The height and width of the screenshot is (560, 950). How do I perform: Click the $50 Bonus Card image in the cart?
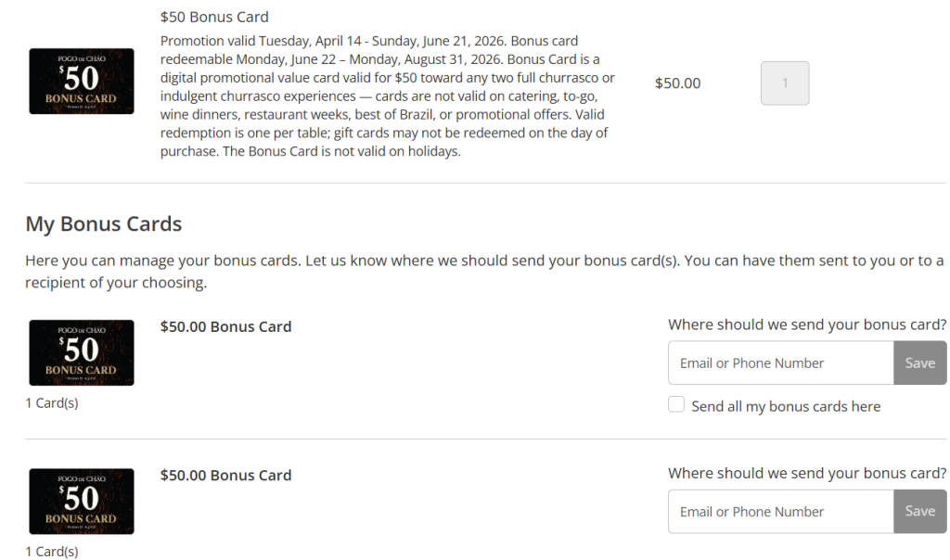coord(82,82)
